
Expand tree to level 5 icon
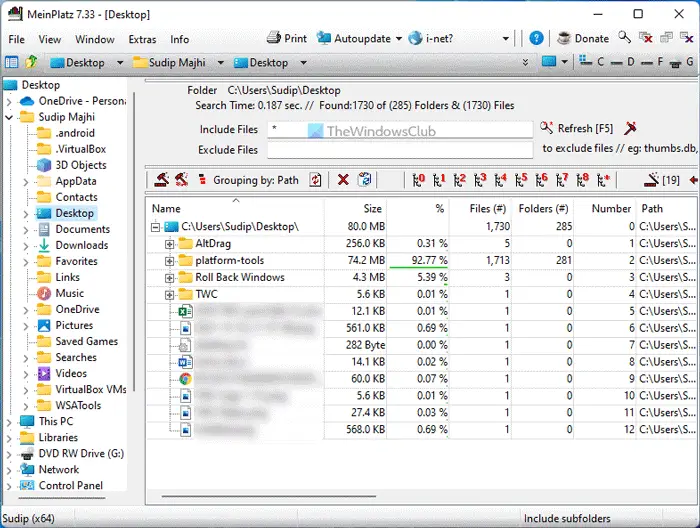tap(521, 180)
